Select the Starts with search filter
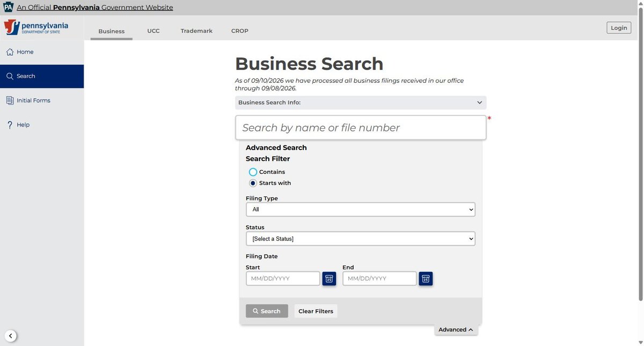 tap(253, 183)
